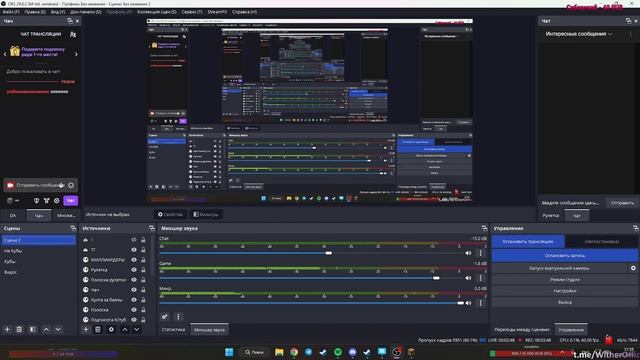Go to previous chat banner with left chevron

(5, 54)
